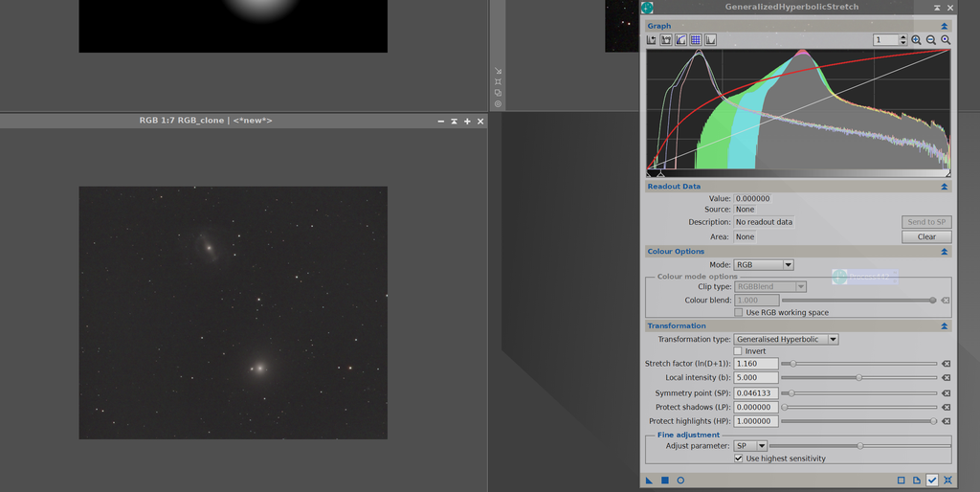Reset the Local intensity (b) value

coord(947,377)
